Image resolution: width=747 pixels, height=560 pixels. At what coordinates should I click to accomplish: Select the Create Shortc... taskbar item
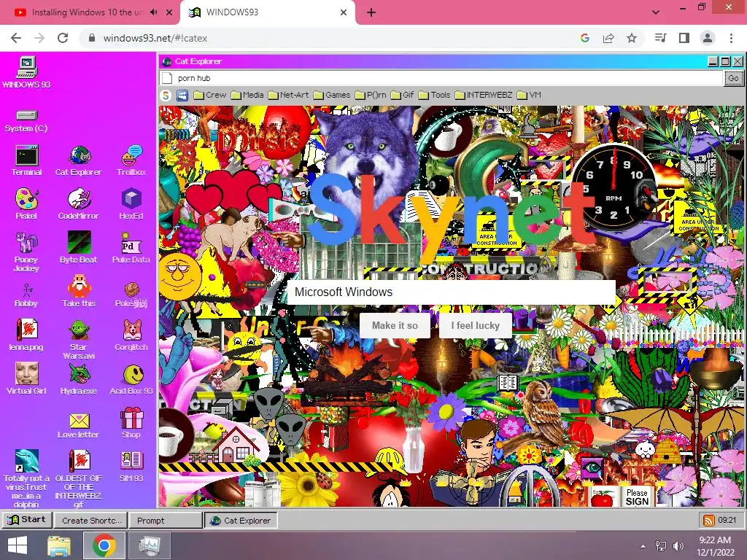click(91, 521)
